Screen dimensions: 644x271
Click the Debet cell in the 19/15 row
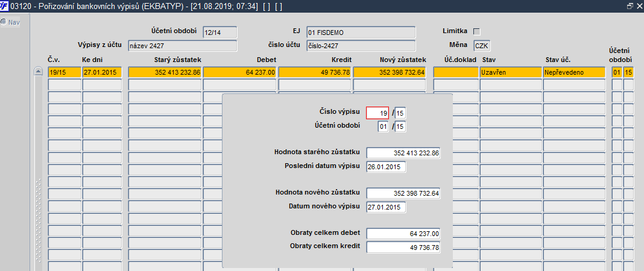click(239, 72)
